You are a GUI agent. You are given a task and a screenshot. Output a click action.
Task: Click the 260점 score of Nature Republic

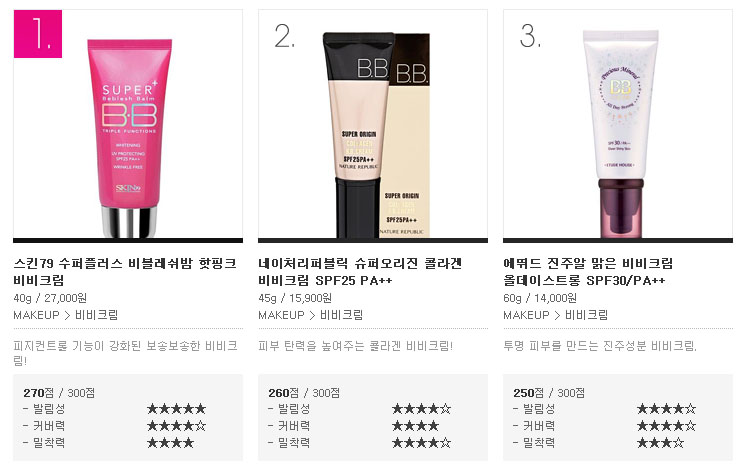284,392
